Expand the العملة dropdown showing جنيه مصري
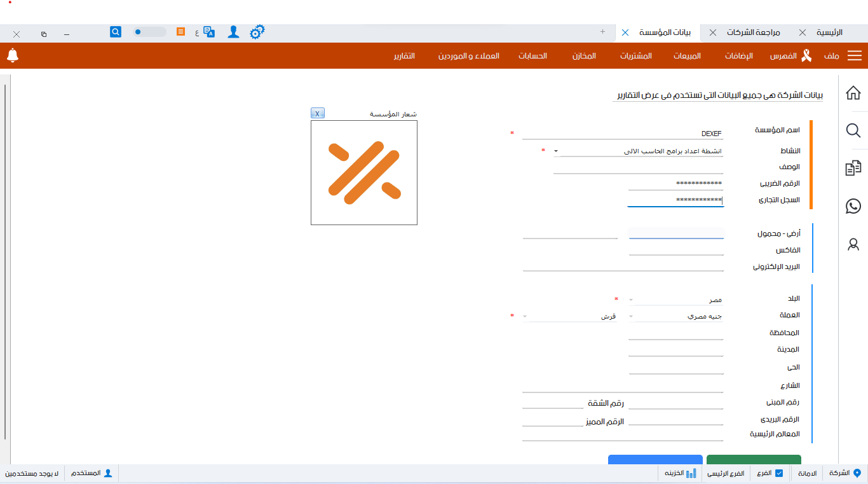The width and height of the screenshot is (868, 484). click(630, 316)
